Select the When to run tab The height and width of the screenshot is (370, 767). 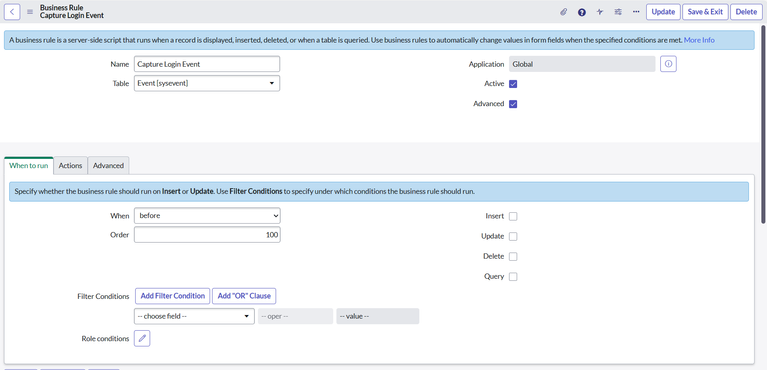pyautogui.click(x=29, y=165)
